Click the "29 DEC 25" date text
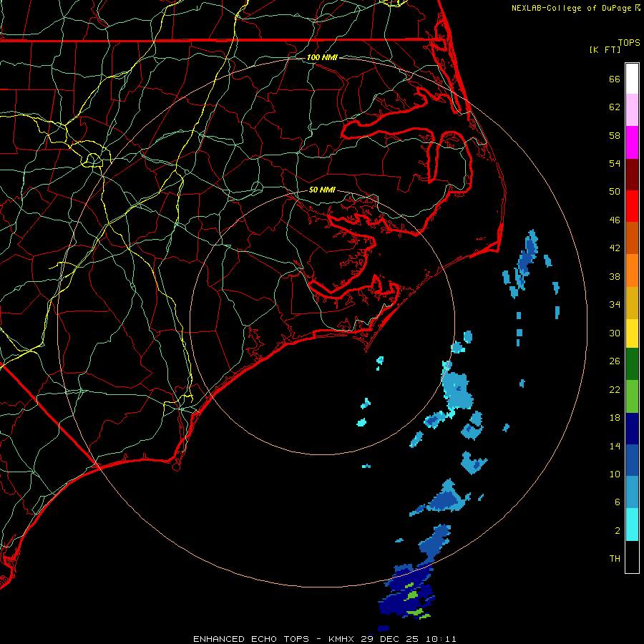The image size is (644, 644). coord(390,639)
